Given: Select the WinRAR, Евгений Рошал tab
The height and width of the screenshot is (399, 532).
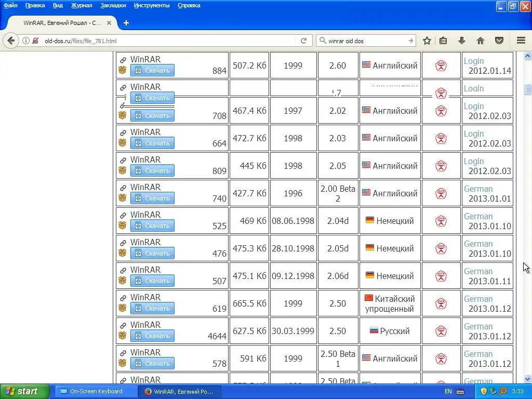Looking at the screenshot, I should click(62, 23).
